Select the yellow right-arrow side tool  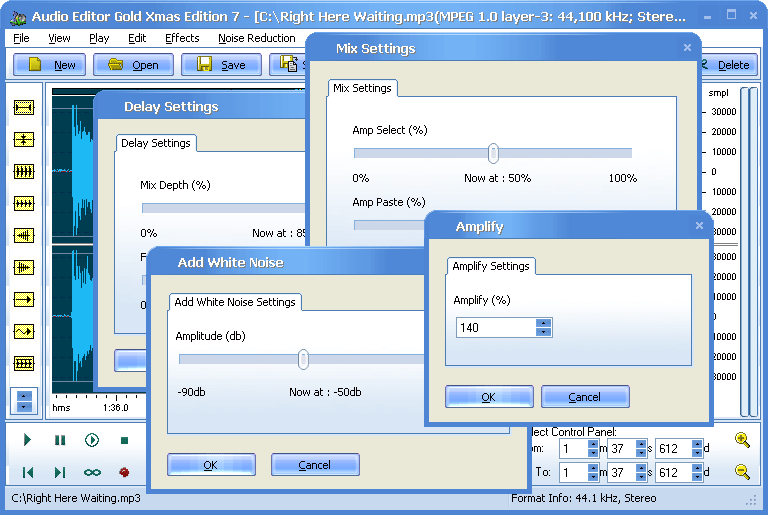(x=24, y=299)
